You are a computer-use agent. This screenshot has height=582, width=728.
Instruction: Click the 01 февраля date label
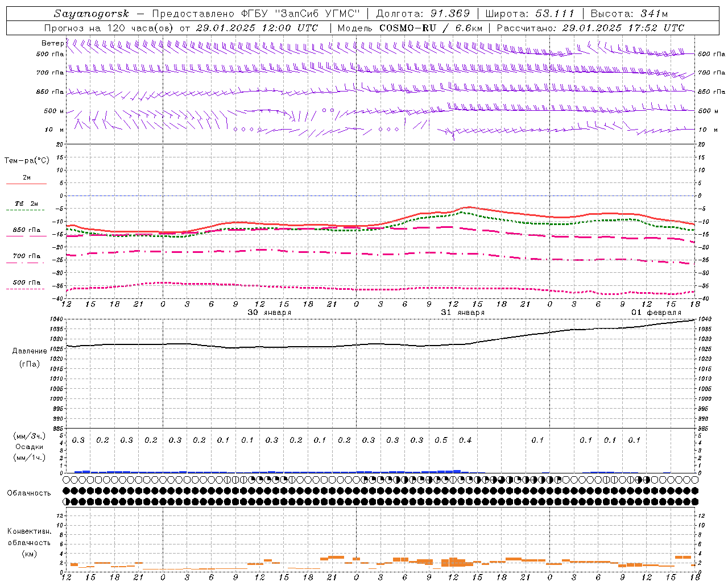point(656,313)
